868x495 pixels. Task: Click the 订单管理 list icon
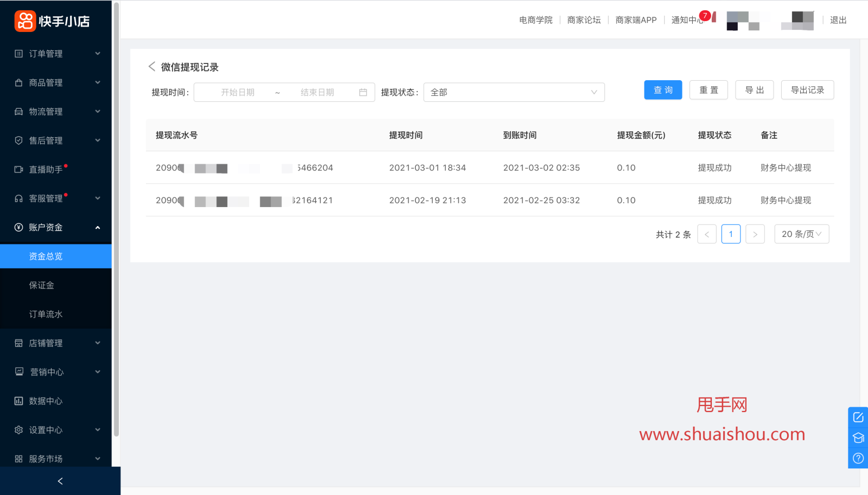point(18,54)
